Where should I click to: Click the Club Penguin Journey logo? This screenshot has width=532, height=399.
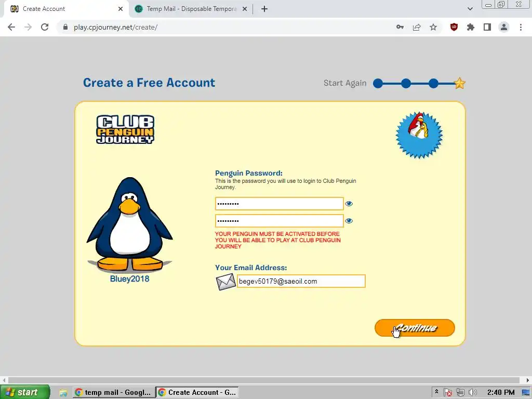coord(125,129)
